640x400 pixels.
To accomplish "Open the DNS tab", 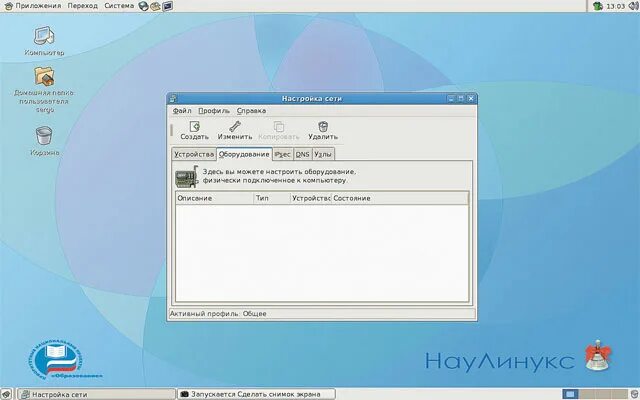I will tap(302, 154).
